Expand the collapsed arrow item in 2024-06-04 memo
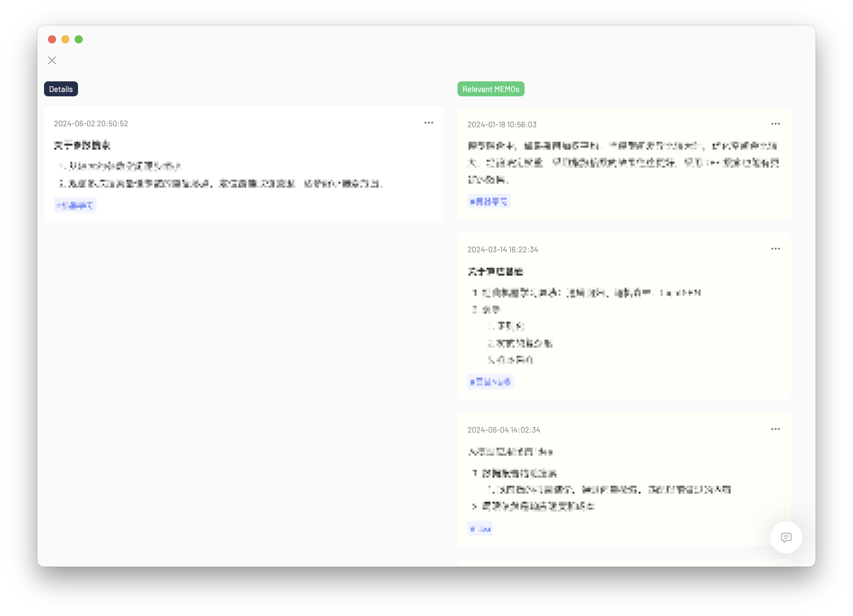Image resolution: width=853 pixels, height=616 pixels. click(x=474, y=507)
